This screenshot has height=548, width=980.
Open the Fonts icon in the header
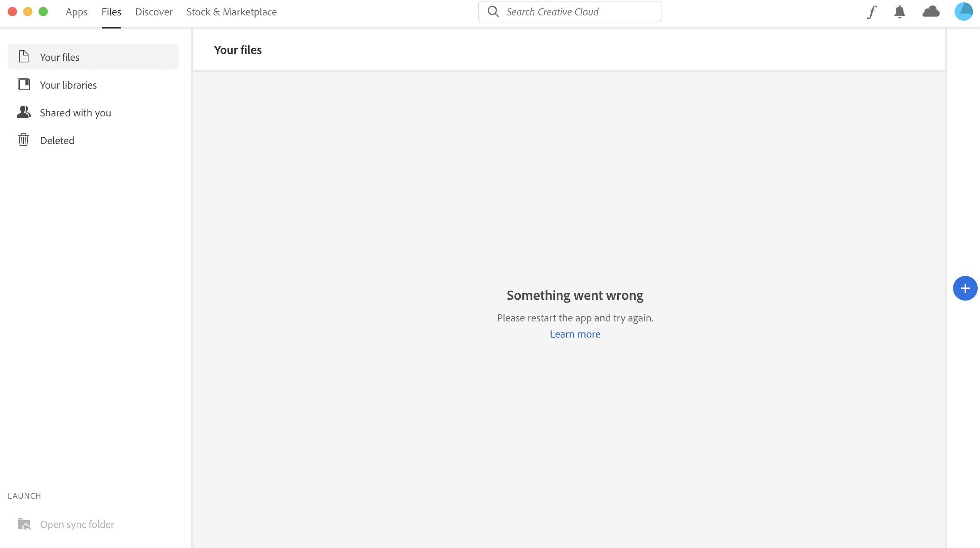click(872, 12)
